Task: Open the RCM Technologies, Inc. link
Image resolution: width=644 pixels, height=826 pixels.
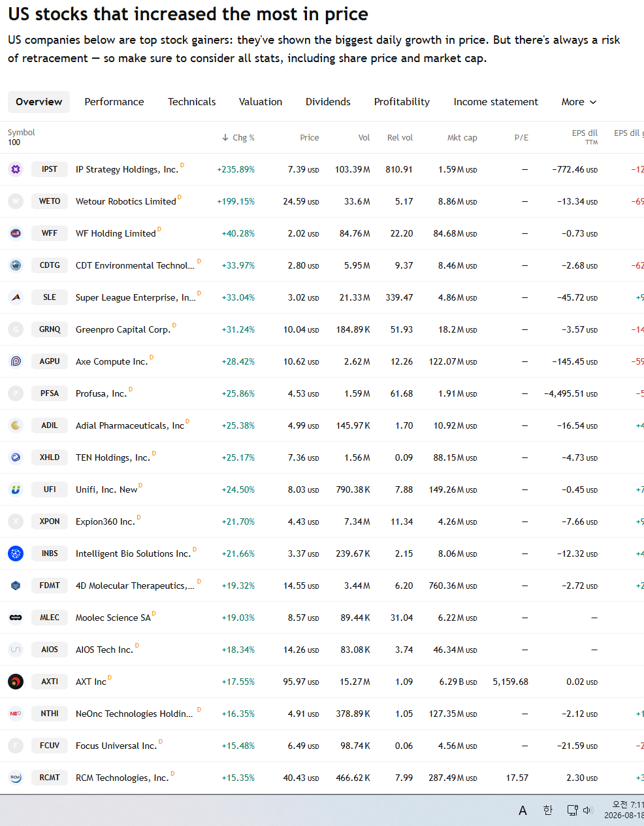Action: (122, 778)
